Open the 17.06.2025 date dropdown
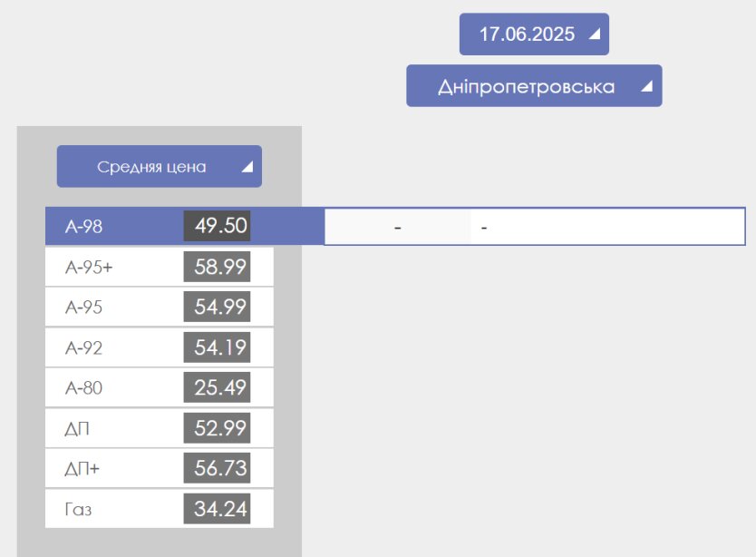This screenshot has height=557, width=756. pyautogui.click(x=534, y=34)
